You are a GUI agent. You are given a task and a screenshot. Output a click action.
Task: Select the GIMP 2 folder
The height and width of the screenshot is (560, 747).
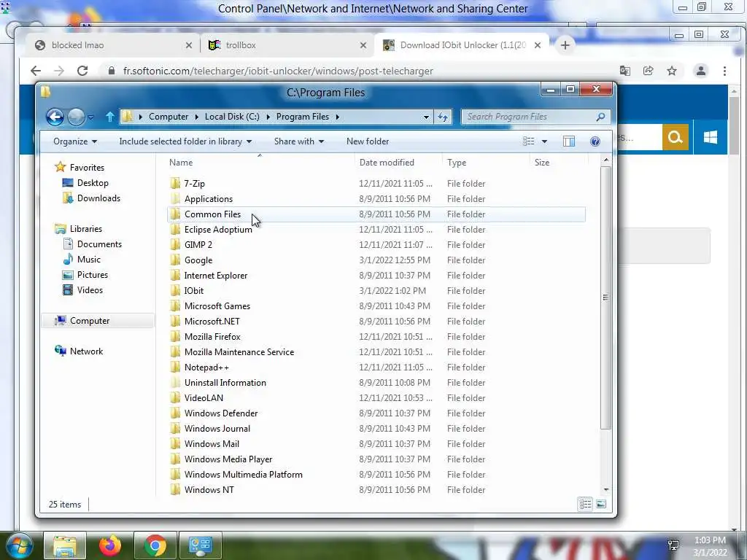(198, 245)
